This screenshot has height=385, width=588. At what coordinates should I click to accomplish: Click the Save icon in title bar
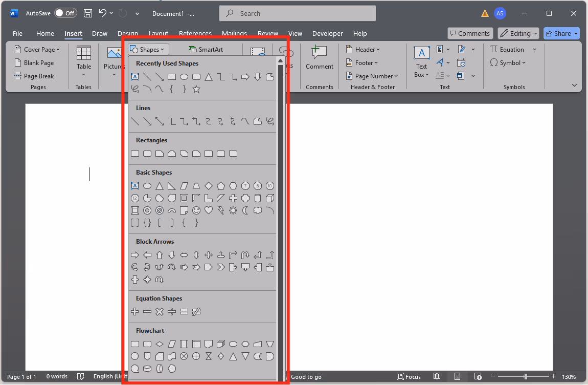coord(88,13)
